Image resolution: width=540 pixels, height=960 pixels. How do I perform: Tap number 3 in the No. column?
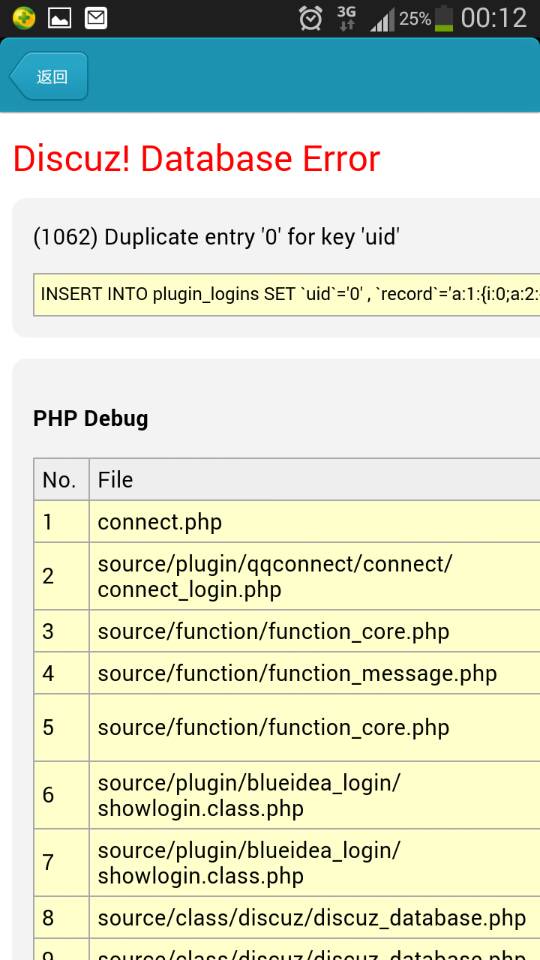[x=48, y=631]
